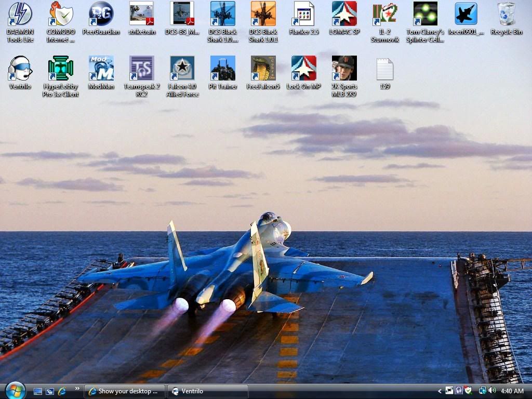The width and height of the screenshot is (532, 399).
Task: Open the Flanker 2.5 shortcut
Action: pos(303,16)
